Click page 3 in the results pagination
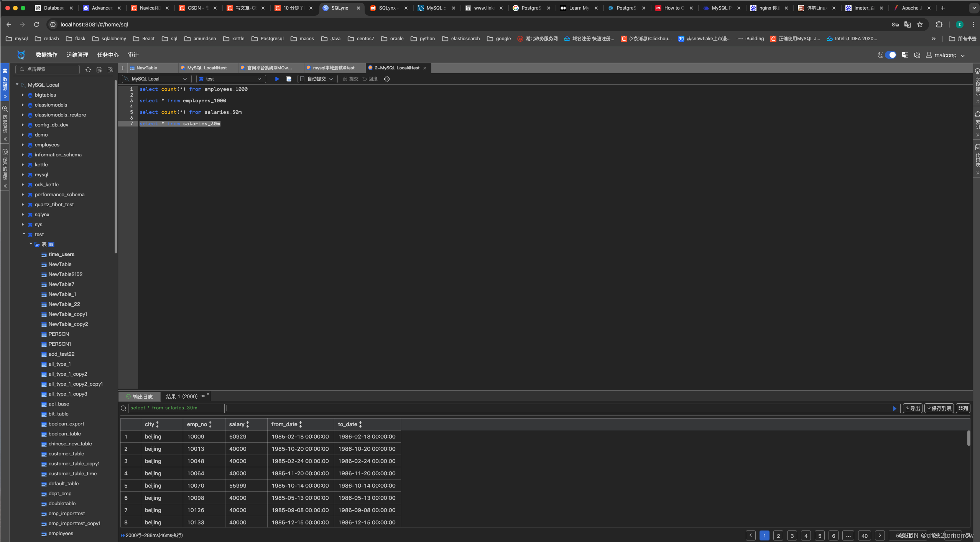 pyautogui.click(x=792, y=535)
